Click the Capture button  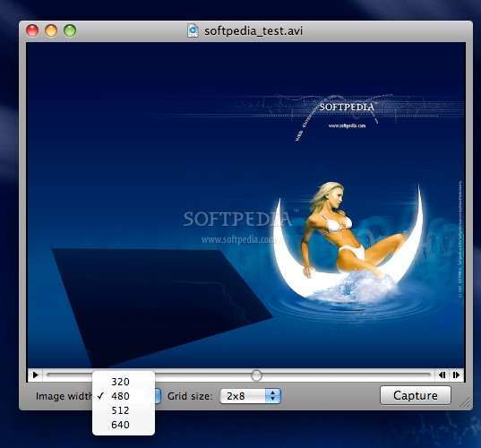click(416, 395)
